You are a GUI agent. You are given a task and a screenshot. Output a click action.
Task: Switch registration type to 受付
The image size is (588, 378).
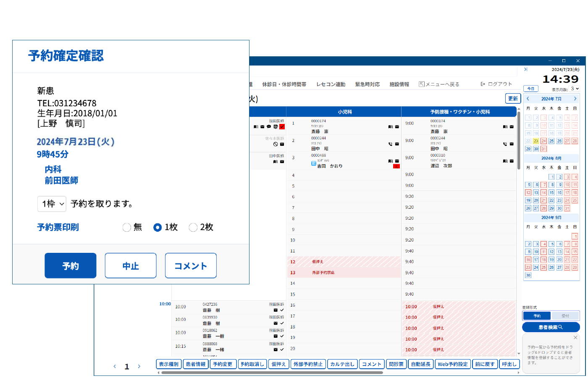tap(565, 316)
